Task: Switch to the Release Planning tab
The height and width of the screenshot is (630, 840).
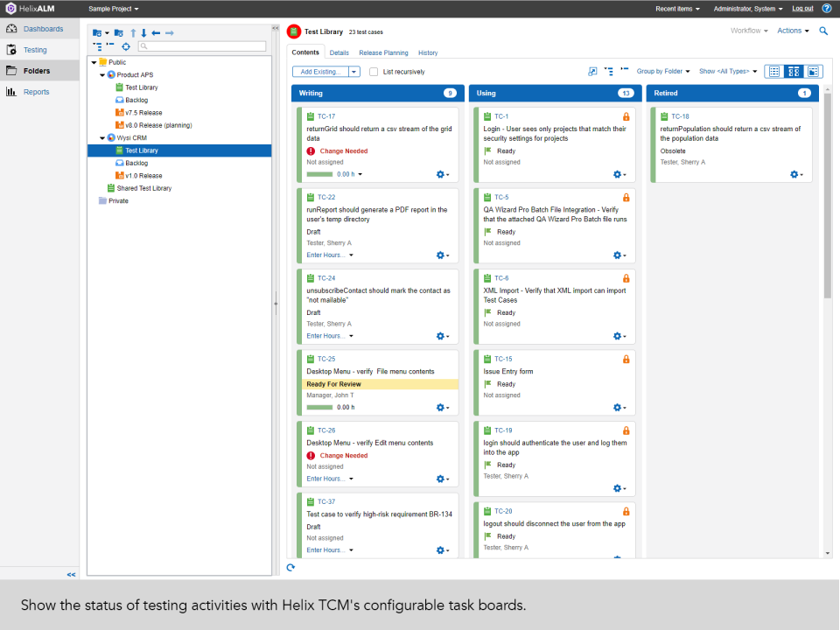Action: 383,53
